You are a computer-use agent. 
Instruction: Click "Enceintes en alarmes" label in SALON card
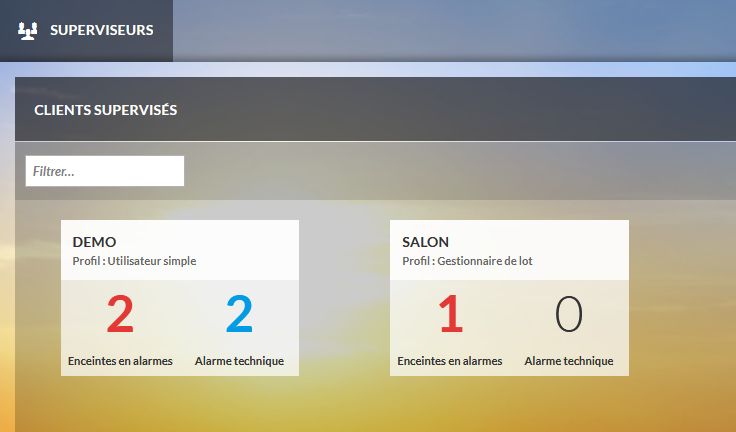[x=450, y=361]
